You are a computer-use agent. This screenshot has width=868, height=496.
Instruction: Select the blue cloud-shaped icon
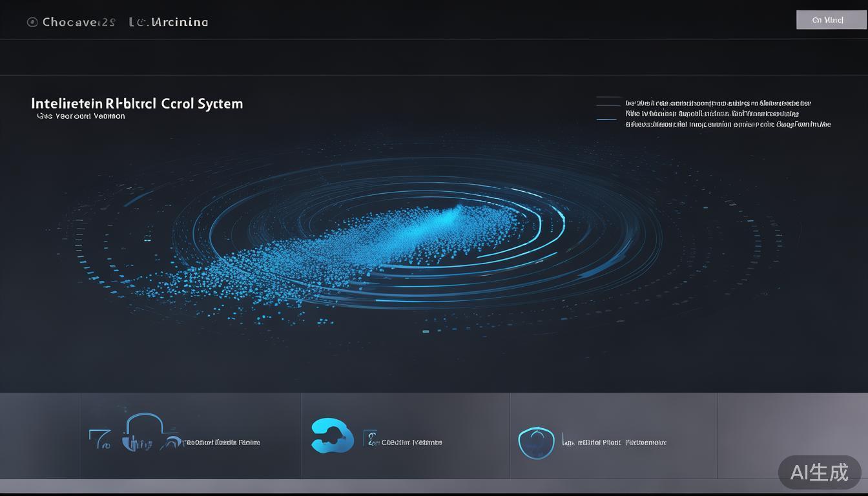click(332, 435)
